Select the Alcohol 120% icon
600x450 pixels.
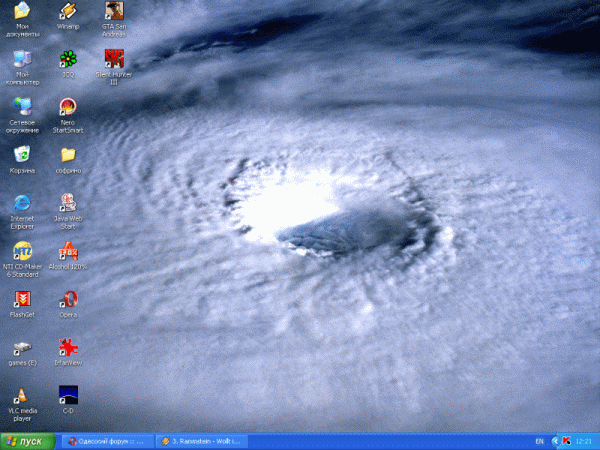point(68,250)
